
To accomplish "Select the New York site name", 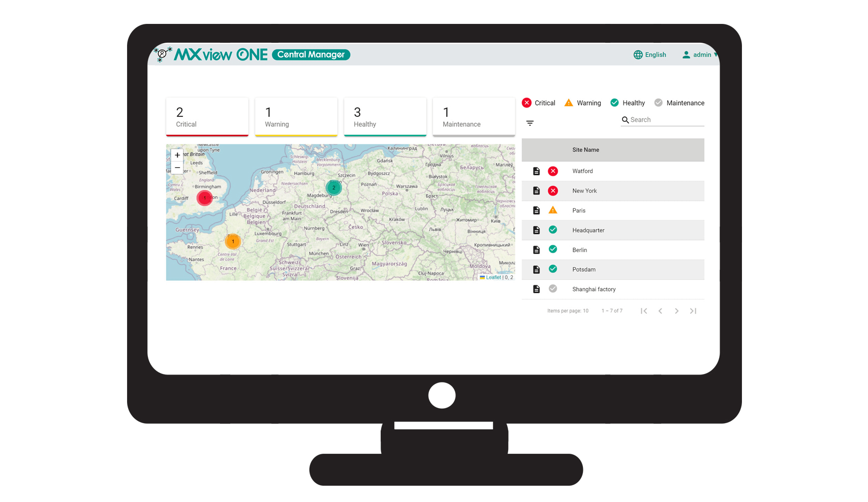I will click(584, 191).
